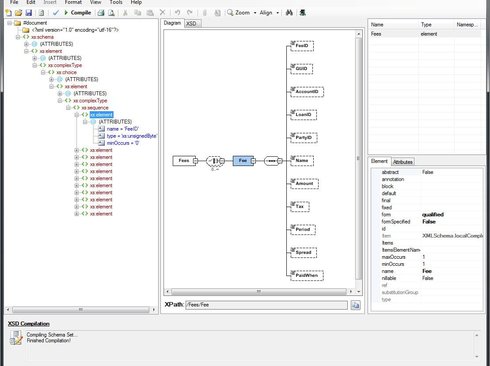Print with the printer toolbar icon

click(101, 13)
